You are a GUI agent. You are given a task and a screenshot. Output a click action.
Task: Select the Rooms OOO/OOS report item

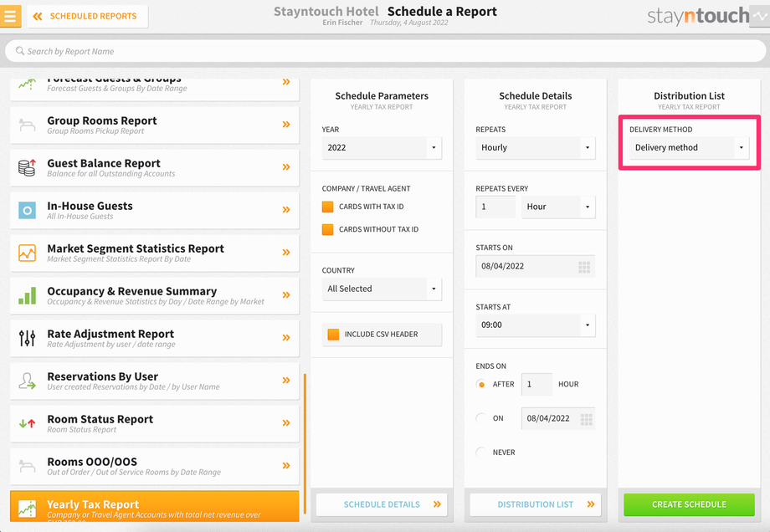click(x=155, y=466)
